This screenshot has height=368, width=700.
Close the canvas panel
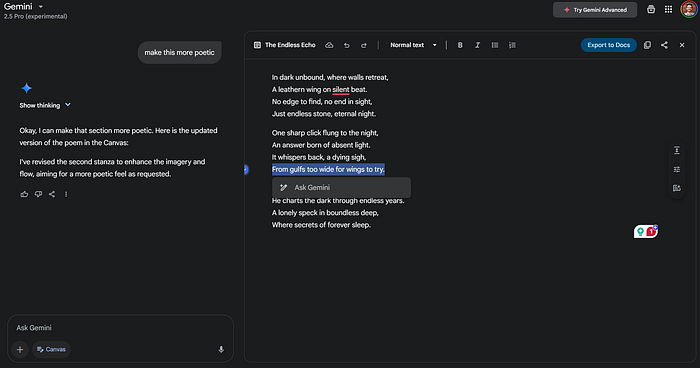point(682,45)
